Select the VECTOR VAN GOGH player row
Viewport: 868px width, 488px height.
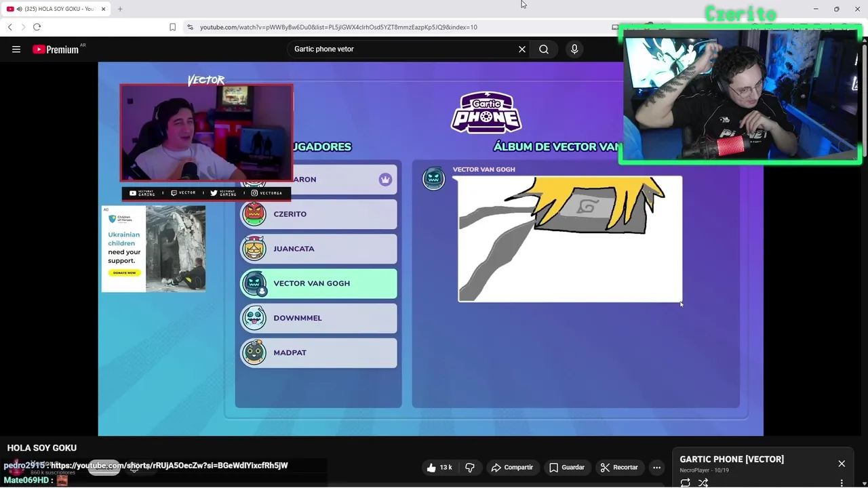(319, 283)
